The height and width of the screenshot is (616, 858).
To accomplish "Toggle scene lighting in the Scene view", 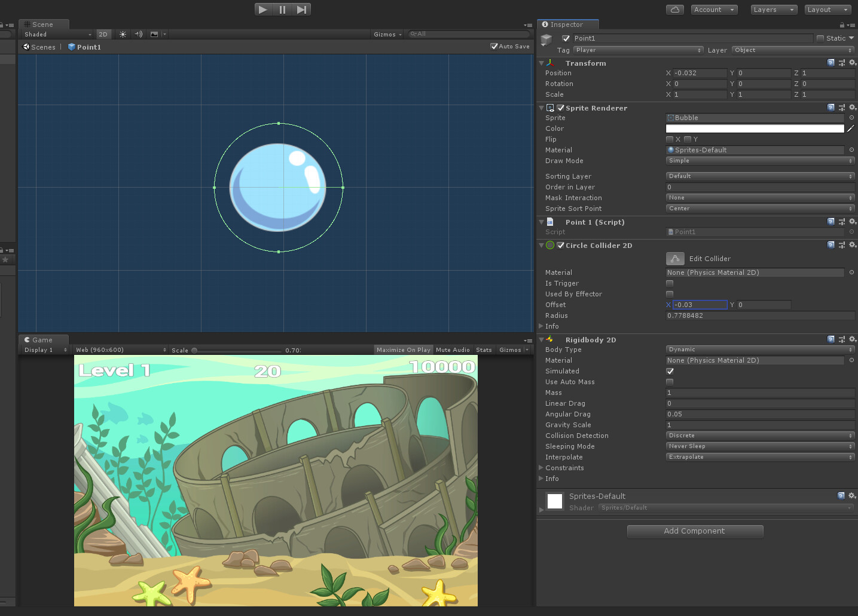I will coord(122,34).
